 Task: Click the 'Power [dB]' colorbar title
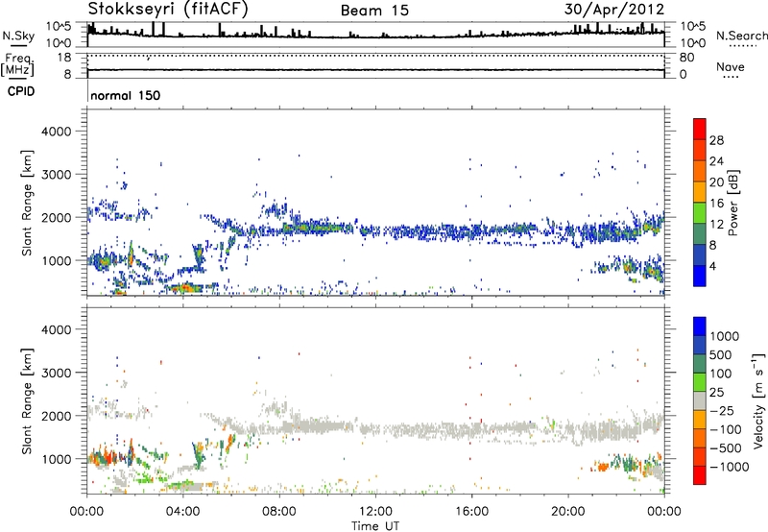tap(732, 203)
